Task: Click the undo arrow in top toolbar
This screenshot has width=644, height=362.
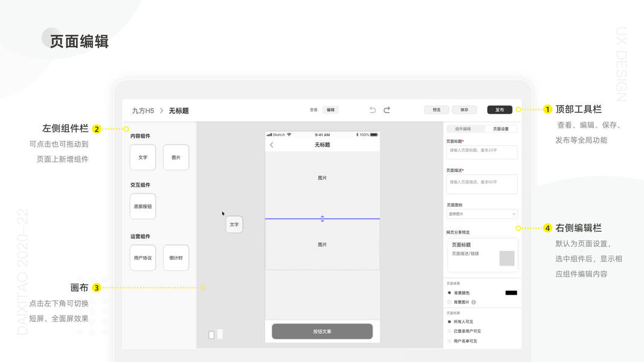Action: [x=372, y=110]
